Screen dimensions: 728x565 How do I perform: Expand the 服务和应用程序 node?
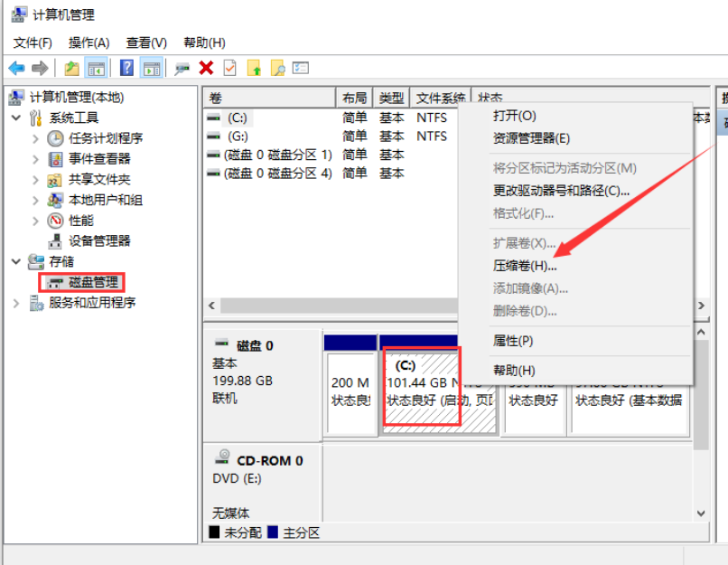coord(16,303)
